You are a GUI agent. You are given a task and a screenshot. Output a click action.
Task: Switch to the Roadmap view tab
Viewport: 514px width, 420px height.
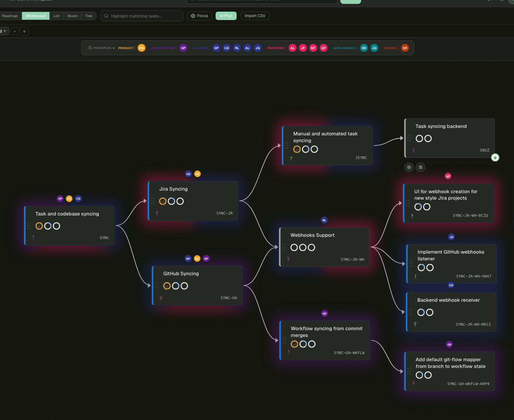pyautogui.click(x=10, y=16)
